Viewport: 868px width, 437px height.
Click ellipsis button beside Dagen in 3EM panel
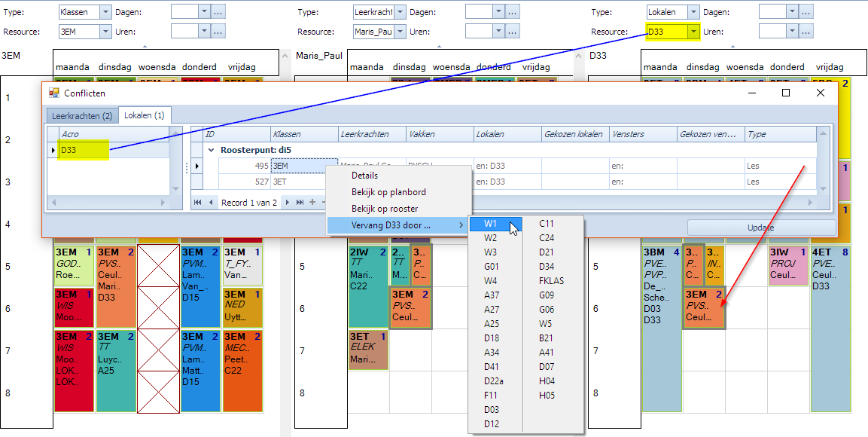click(218, 11)
